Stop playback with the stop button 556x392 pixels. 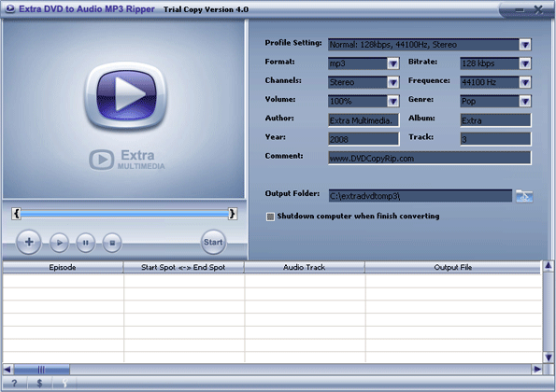tap(112, 243)
